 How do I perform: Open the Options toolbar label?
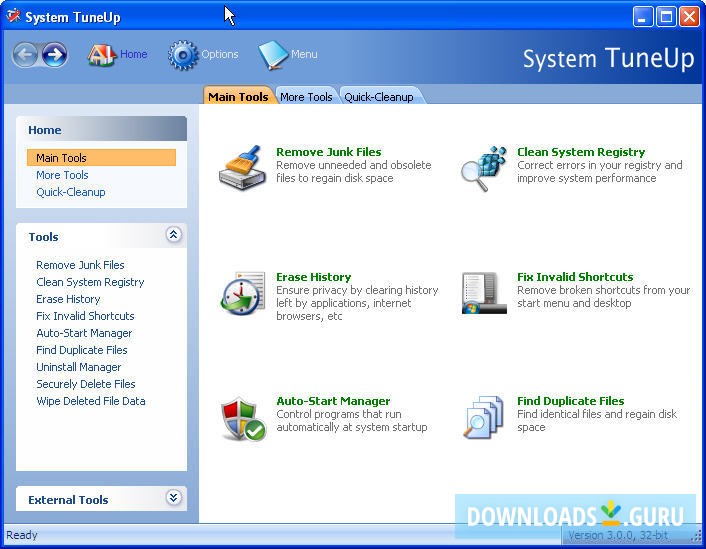pos(220,54)
